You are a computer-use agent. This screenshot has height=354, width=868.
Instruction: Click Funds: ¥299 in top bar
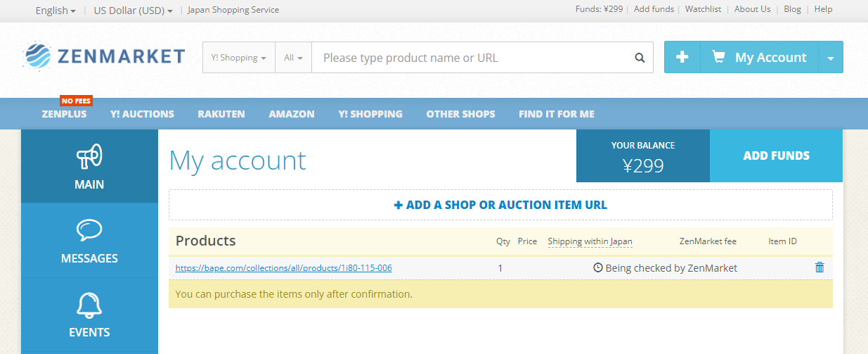pyautogui.click(x=599, y=9)
